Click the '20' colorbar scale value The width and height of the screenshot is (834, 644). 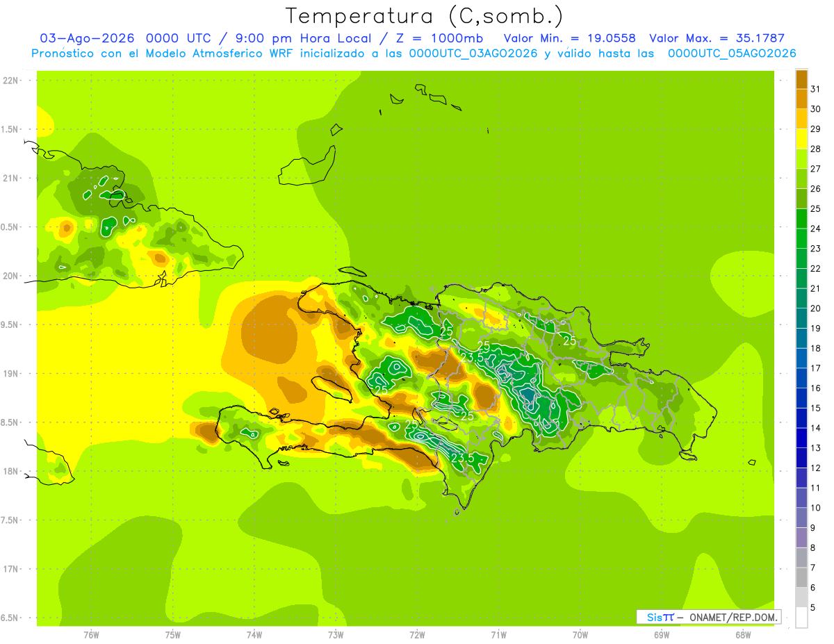pyautogui.click(x=816, y=308)
